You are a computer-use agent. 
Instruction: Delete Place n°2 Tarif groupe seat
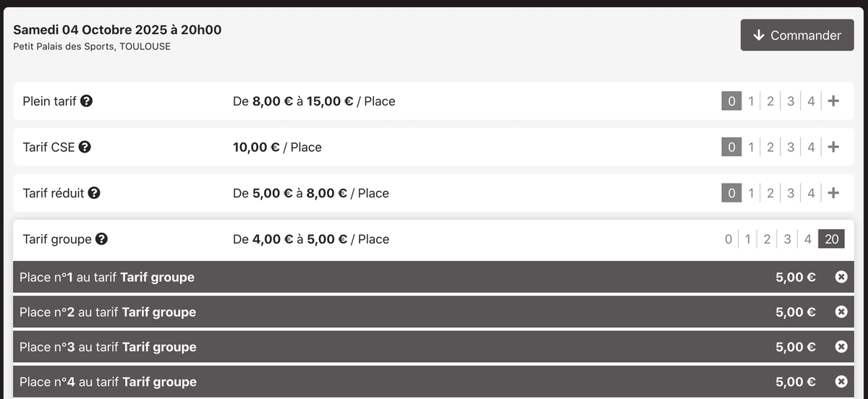(841, 312)
